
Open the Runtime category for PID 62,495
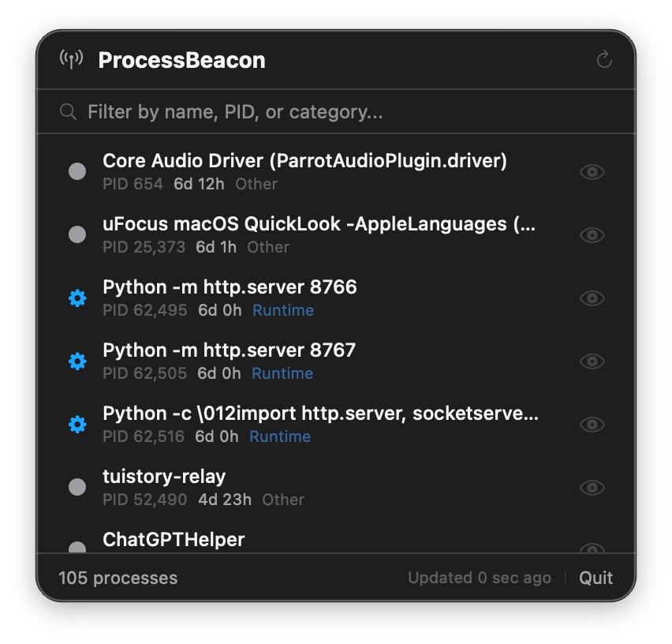click(x=282, y=310)
